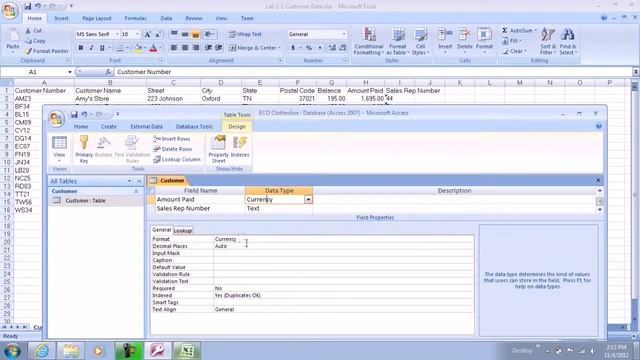Close the Customer table design tab
This screenshot has width=640, height=360.
pos(598,180)
